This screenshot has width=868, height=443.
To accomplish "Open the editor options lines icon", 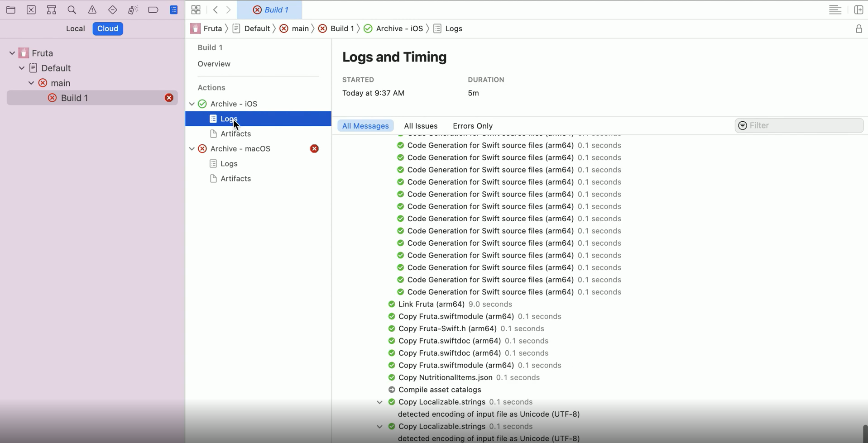I will point(835,10).
